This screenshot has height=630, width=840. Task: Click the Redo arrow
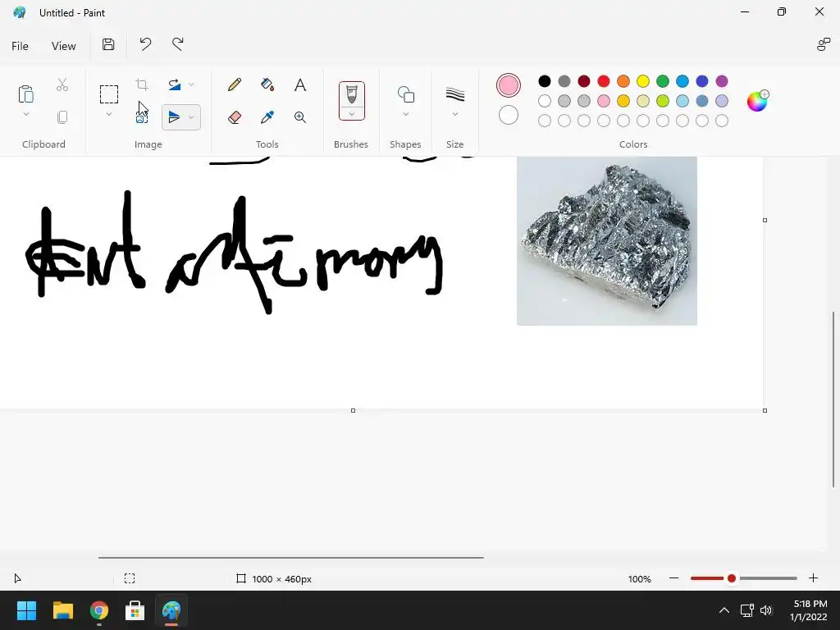178,44
